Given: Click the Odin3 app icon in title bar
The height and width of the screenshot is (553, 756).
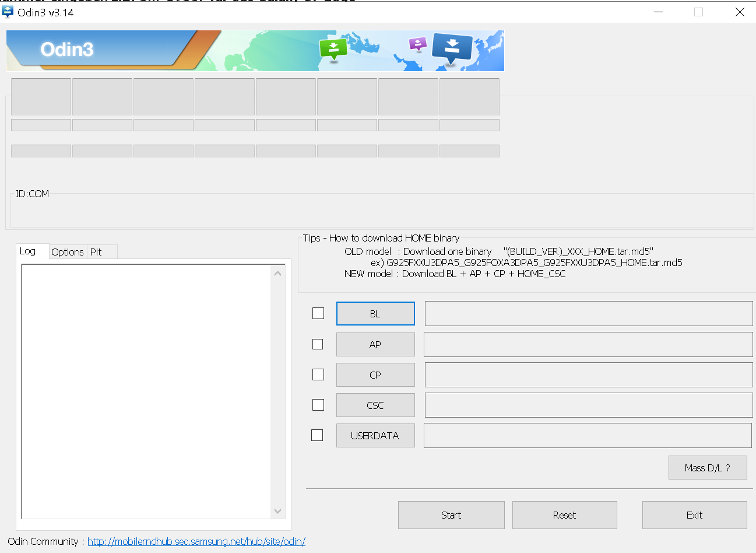Looking at the screenshot, I should pyautogui.click(x=8, y=12).
